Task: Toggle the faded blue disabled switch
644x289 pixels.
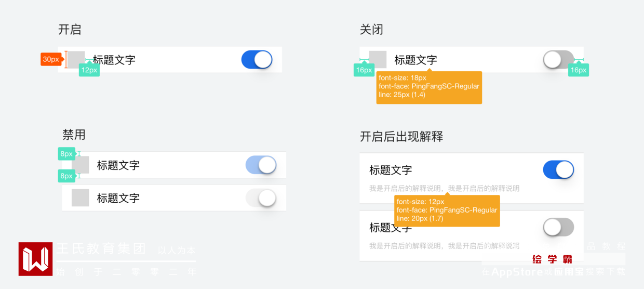Action: point(261,165)
